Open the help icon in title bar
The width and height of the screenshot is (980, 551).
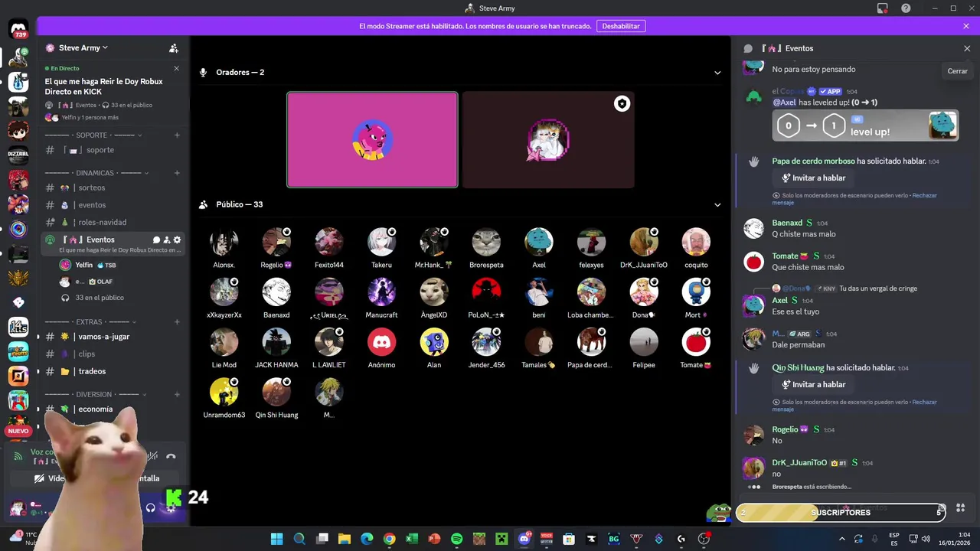pos(906,8)
